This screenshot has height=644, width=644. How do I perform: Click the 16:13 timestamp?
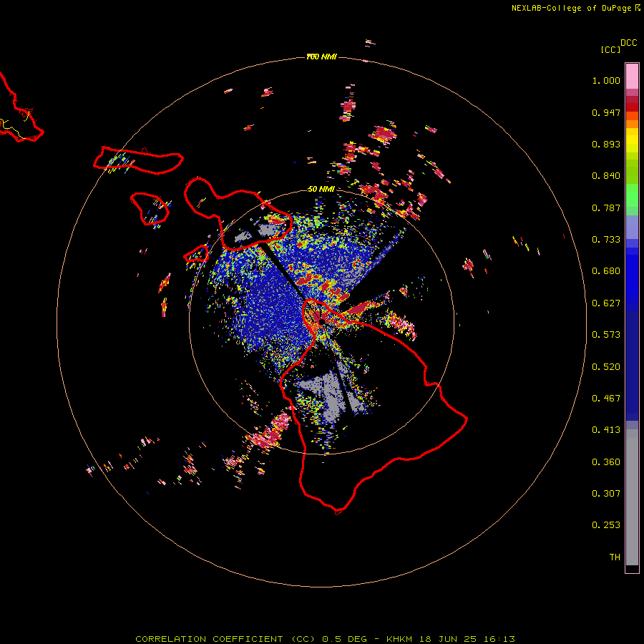[x=499, y=639]
